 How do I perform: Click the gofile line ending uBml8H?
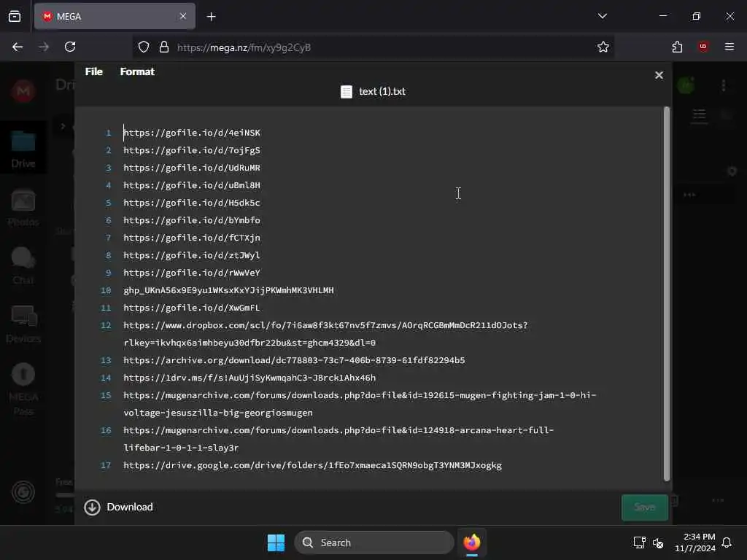point(192,185)
